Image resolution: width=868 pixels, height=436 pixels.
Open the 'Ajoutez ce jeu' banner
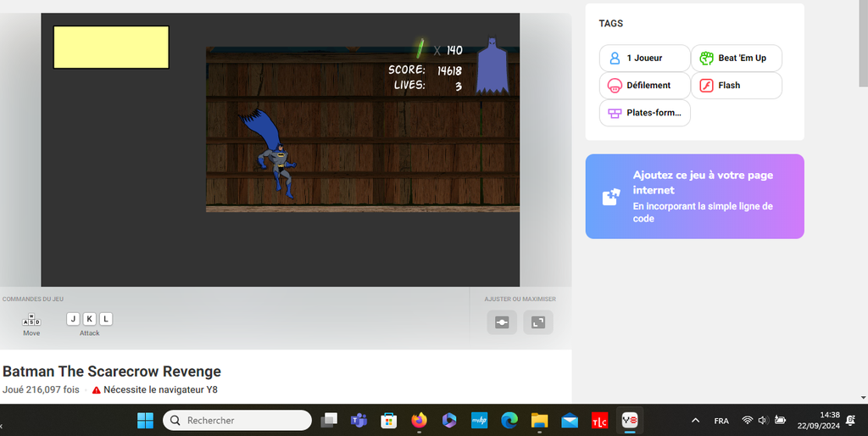click(x=702, y=197)
